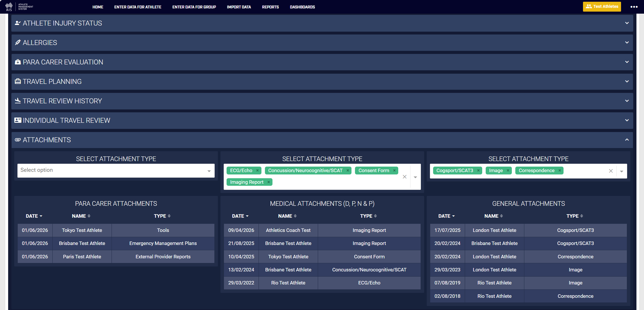
Task: Remove the Consent Form tag
Action: 394,170
